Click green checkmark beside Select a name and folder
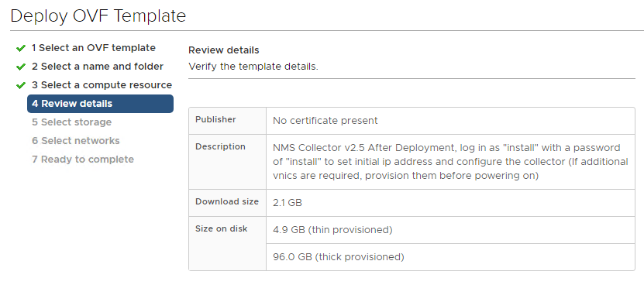This screenshot has height=285, width=644. [x=20, y=67]
